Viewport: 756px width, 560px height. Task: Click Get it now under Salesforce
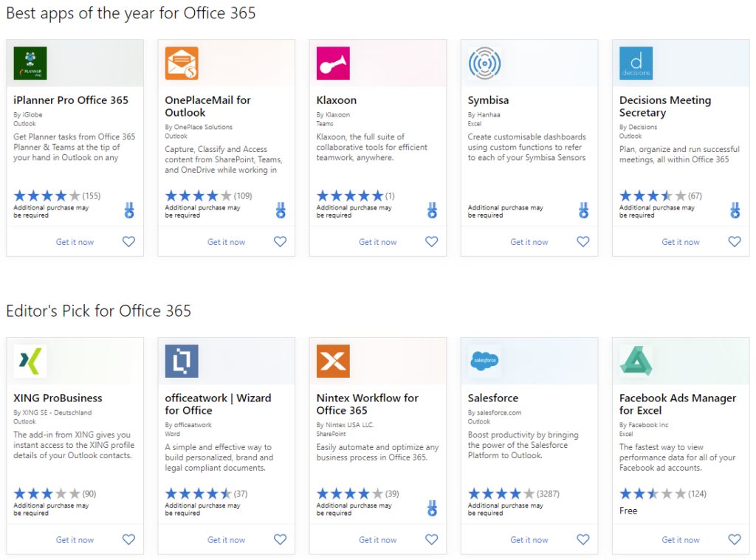(x=529, y=540)
